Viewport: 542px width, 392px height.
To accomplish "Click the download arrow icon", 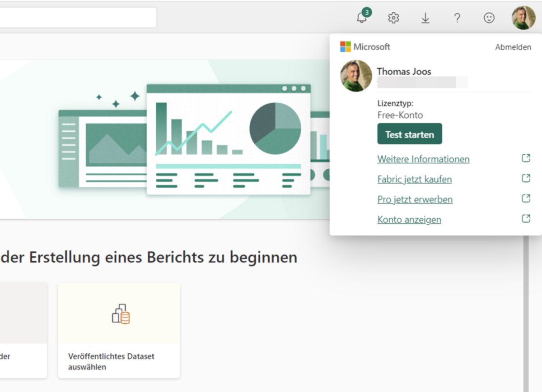I will tap(425, 18).
